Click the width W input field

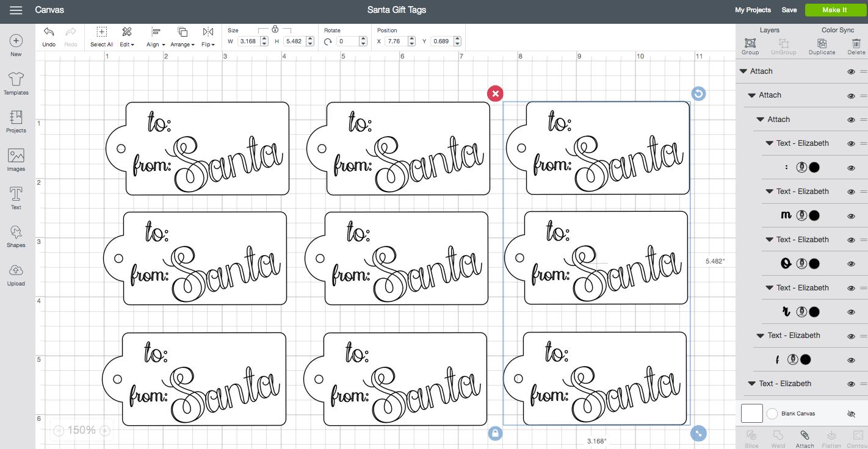tap(248, 41)
